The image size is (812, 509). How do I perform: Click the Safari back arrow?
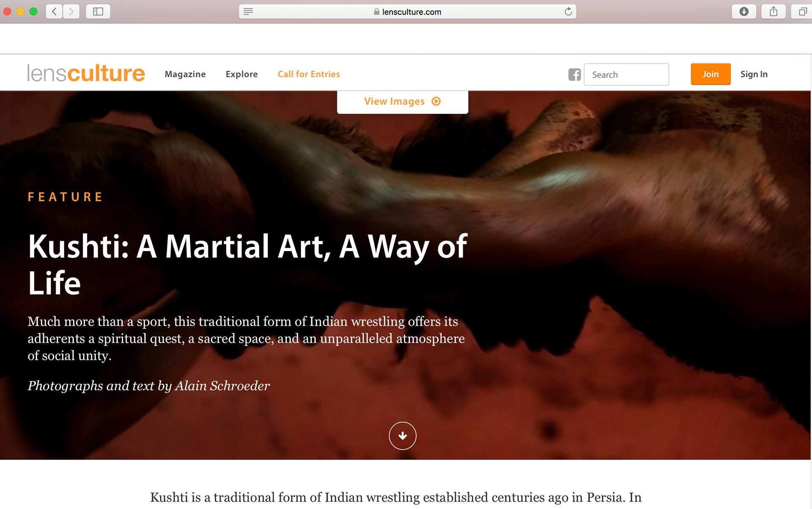click(54, 11)
